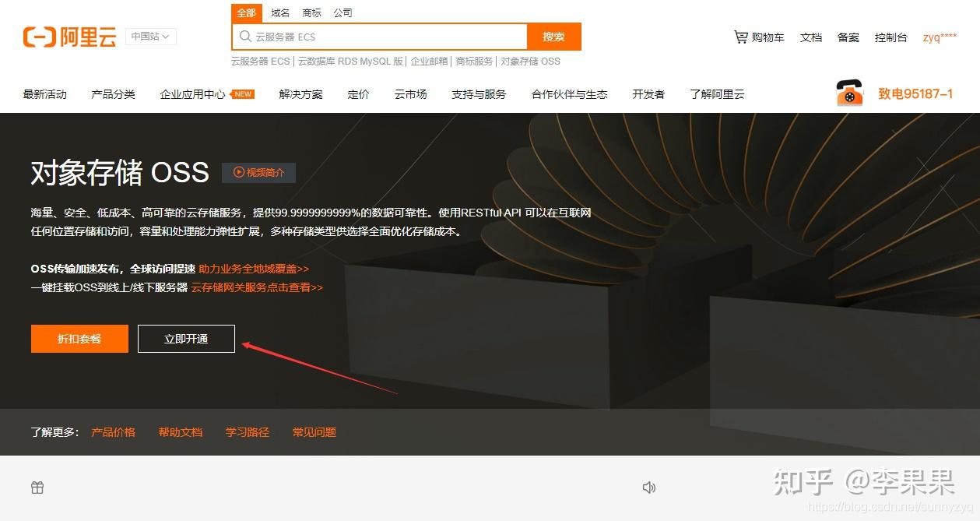Select the 商标 search tab

pyautogui.click(x=311, y=12)
